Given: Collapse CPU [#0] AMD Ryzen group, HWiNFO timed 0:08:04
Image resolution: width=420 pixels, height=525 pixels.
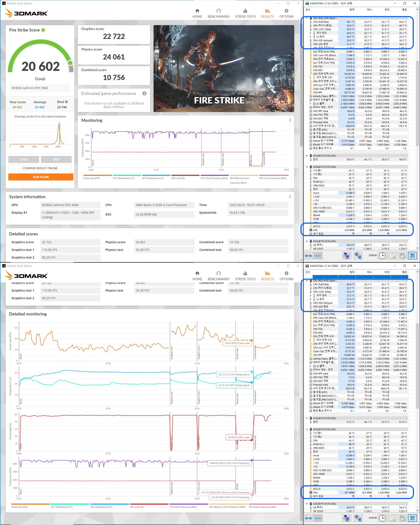Looking at the screenshot, I should point(307,18).
